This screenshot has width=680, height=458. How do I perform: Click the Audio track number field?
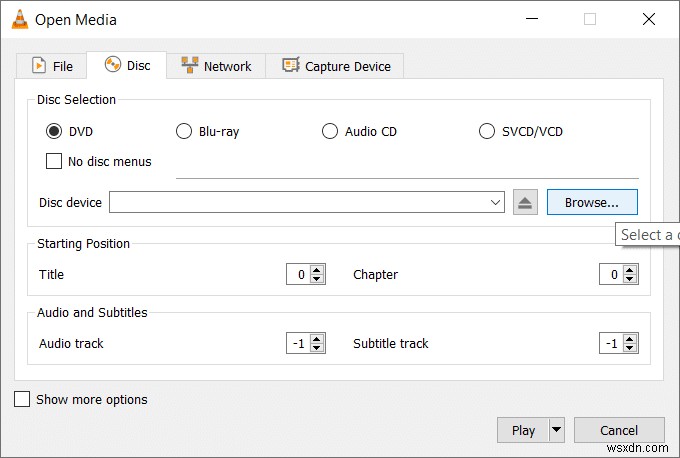[297, 343]
